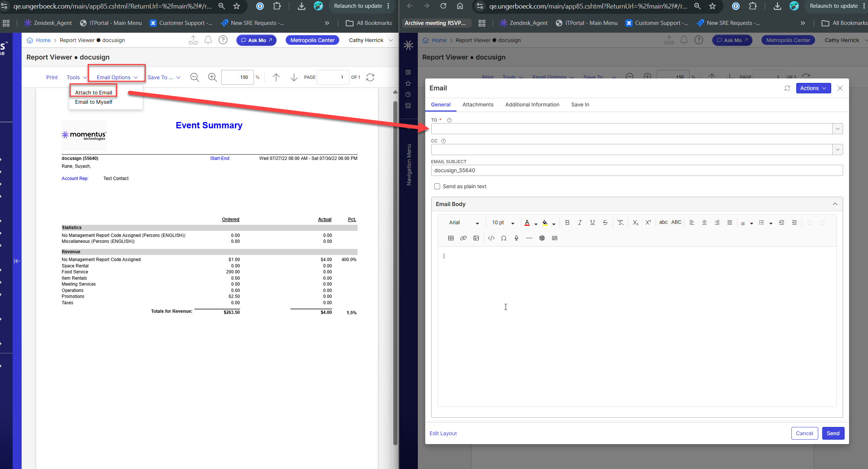The width and height of the screenshot is (868, 469).
Task: Apply superscript in the email editor
Action: [648, 222]
